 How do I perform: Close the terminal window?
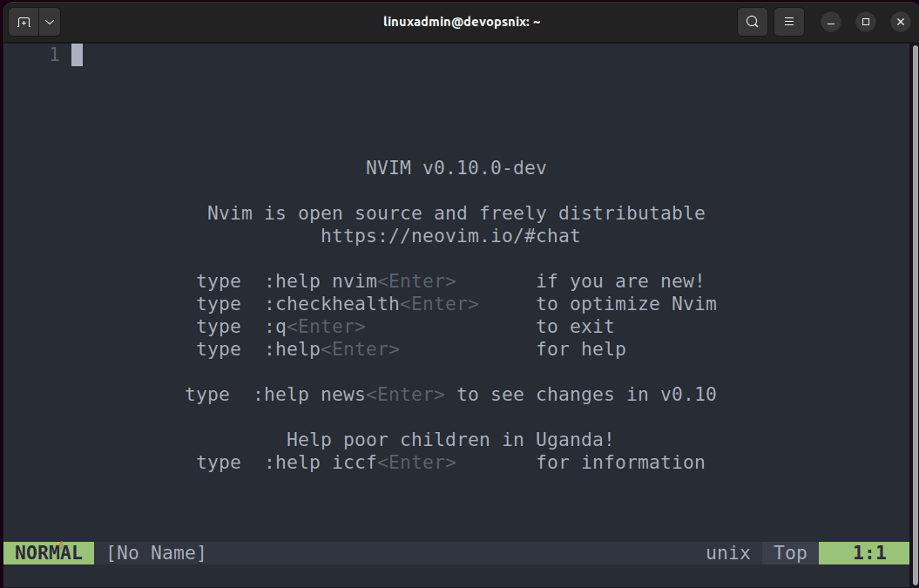pos(899,22)
